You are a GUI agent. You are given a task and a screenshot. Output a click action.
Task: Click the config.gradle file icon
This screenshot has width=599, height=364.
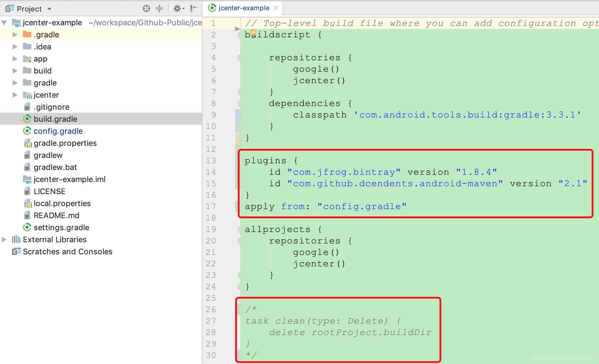pos(27,131)
